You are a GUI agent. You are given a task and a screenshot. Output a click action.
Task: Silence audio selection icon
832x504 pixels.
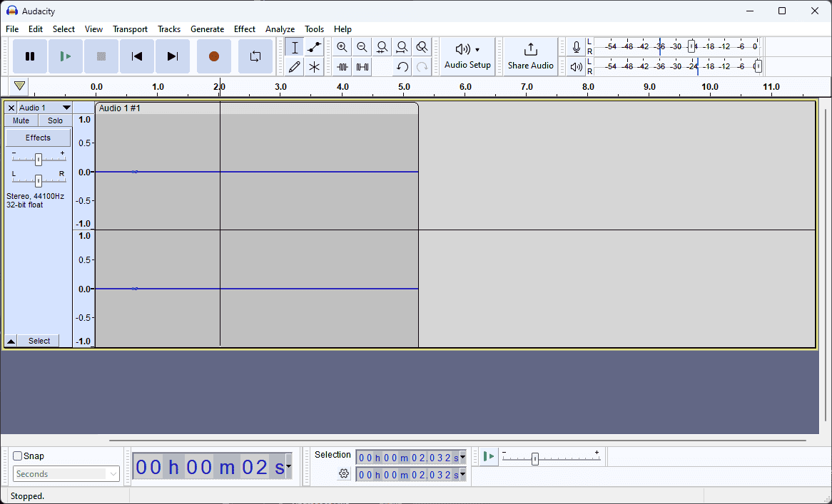point(362,67)
